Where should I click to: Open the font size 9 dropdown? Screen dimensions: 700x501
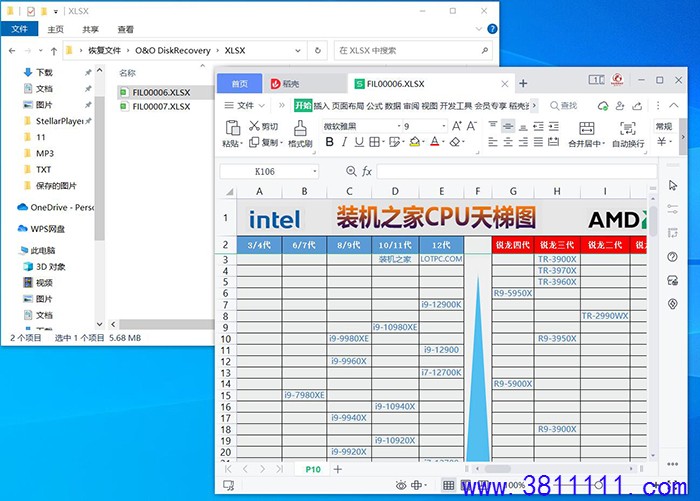click(x=443, y=126)
